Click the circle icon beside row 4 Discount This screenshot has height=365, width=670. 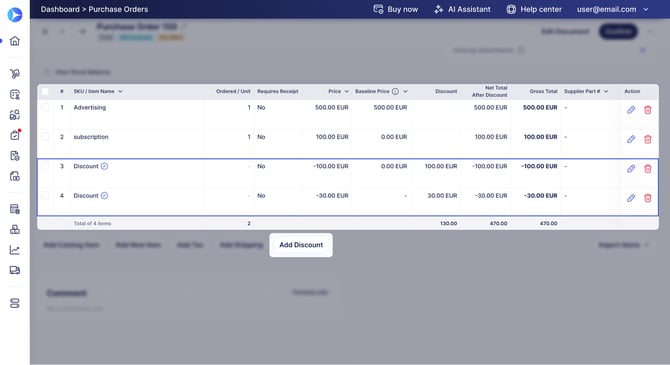click(x=104, y=196)
